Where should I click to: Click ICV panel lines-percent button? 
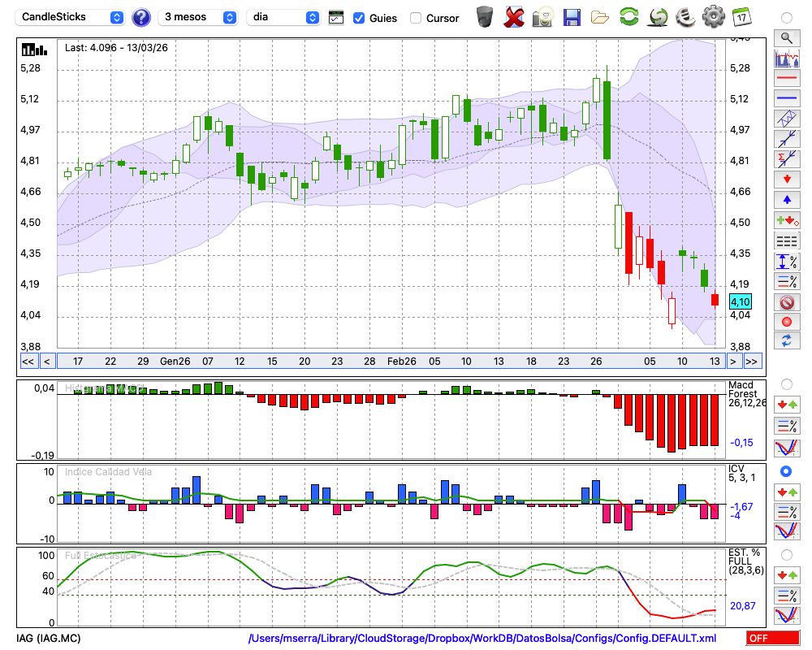pos(787,512)
